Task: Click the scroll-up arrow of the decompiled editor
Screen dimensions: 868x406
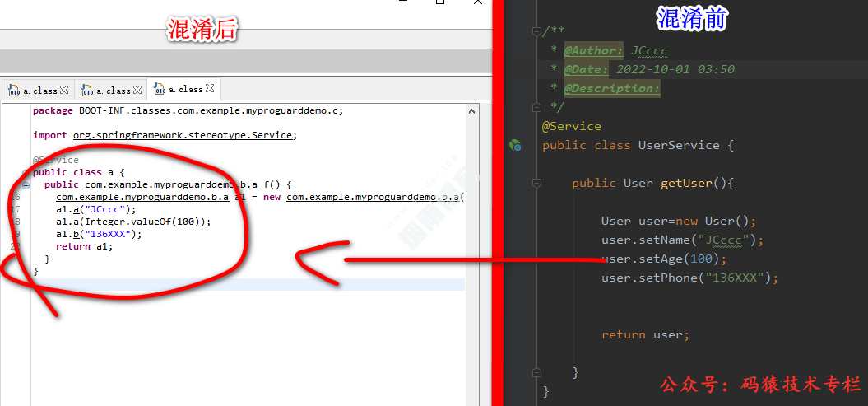Action: click(x=472, y=110)
